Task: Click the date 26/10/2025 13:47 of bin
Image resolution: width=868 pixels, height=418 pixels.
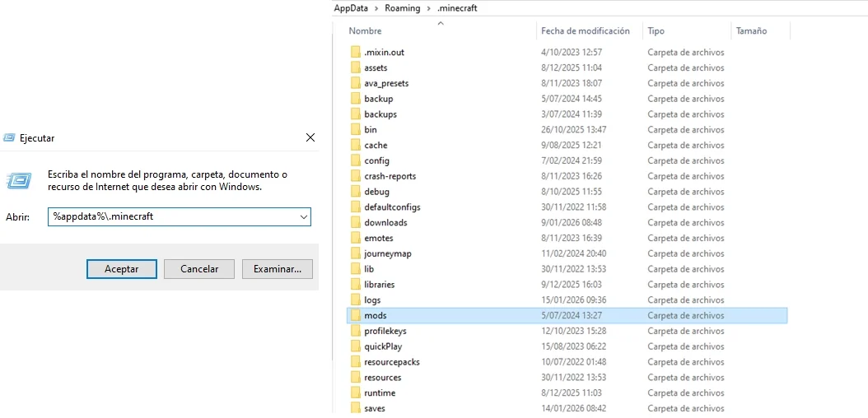Action: pos(573,129)
